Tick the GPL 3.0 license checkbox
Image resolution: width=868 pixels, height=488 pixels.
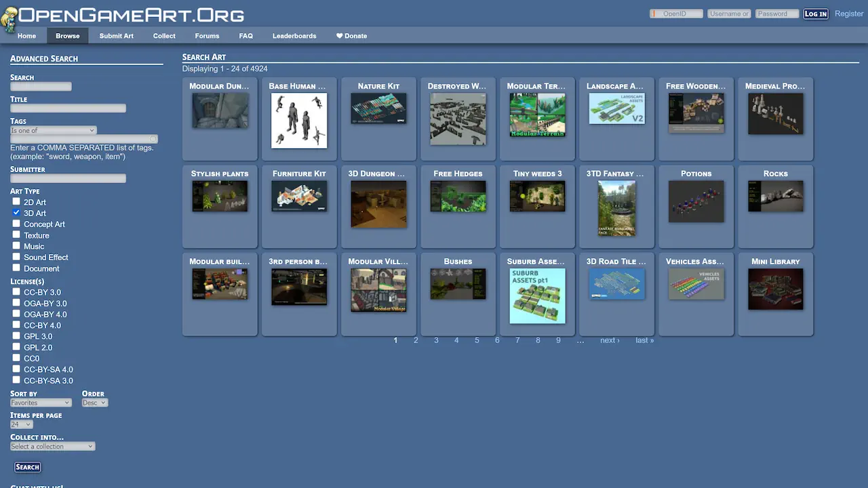click(16, 335)
